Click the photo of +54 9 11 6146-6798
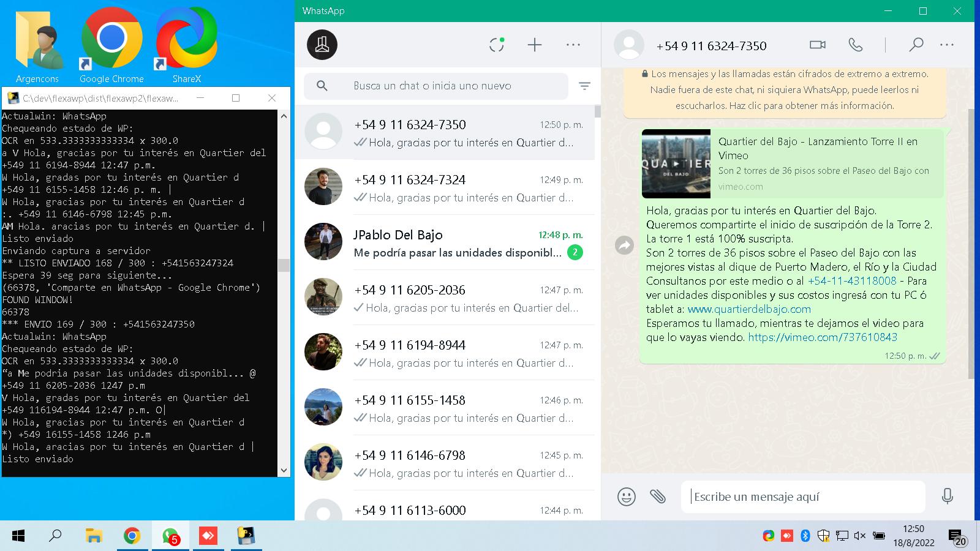This screenshot has width=980, height=551. (323, 462)
